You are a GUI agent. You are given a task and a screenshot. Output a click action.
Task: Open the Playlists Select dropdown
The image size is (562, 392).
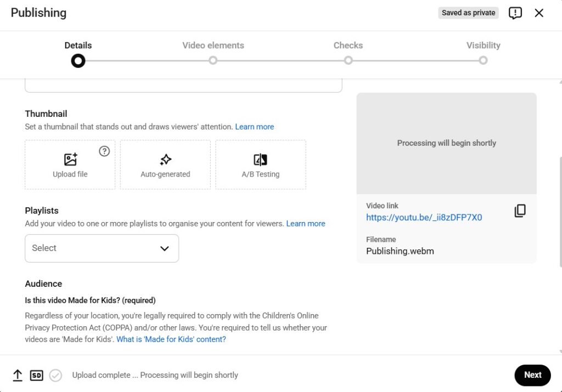(x=102, y=248)
